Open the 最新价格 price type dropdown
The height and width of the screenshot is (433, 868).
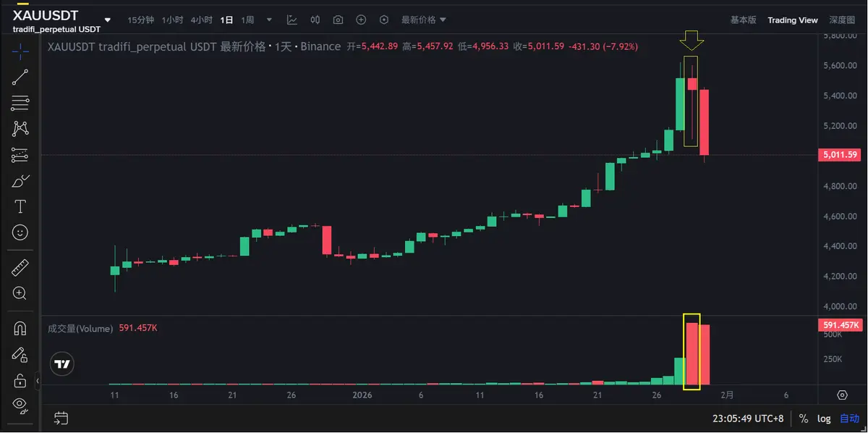(x=424, y=20)
